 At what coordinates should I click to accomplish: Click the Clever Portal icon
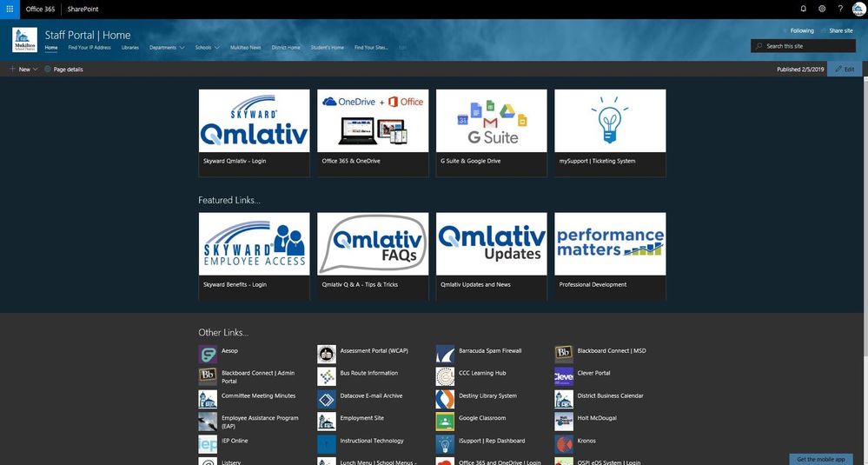coord(564,376)
